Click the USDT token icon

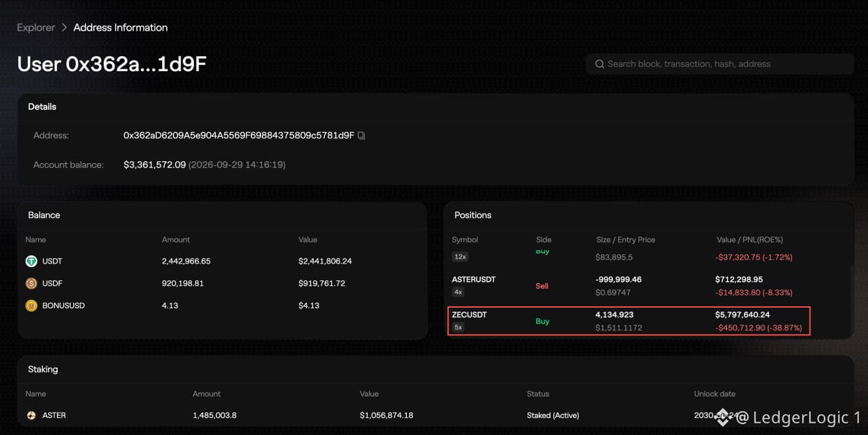pyautogui.click(x=31, y=261)
